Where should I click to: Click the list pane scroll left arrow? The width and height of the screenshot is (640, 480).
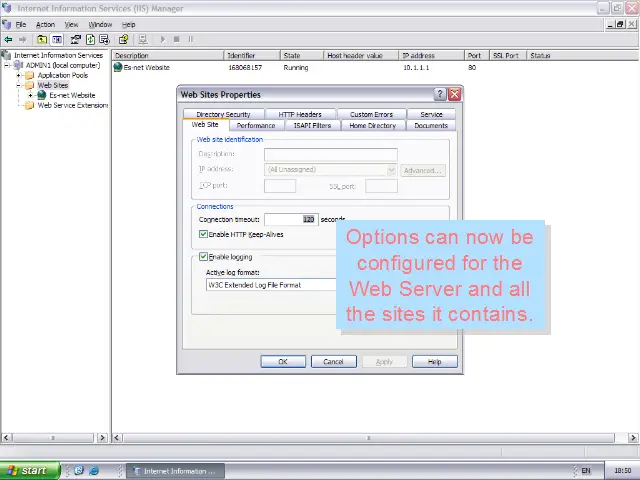coord(117,438)
